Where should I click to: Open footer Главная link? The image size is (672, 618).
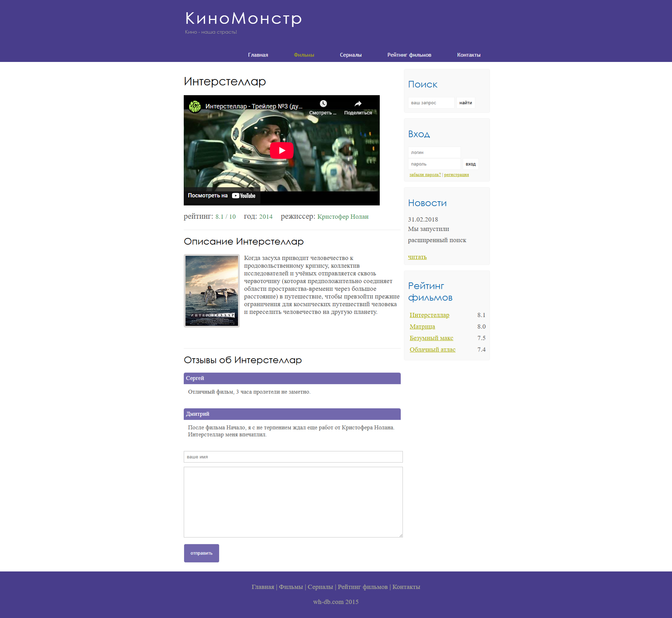pos(263,587)
